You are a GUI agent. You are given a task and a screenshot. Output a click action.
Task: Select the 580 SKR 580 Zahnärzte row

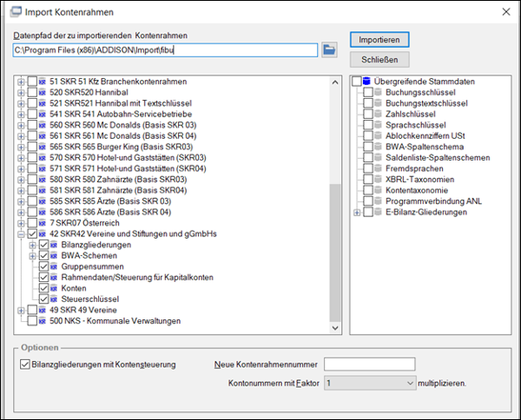point(118,180)
